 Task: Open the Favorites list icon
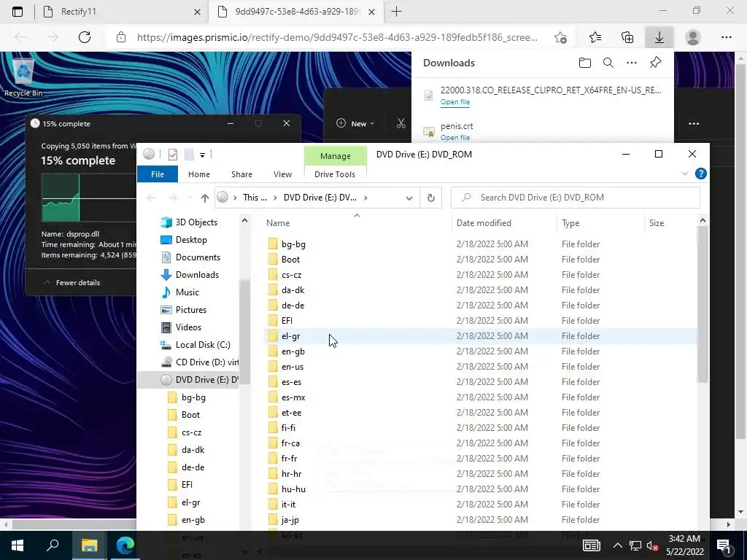point(595,37)
